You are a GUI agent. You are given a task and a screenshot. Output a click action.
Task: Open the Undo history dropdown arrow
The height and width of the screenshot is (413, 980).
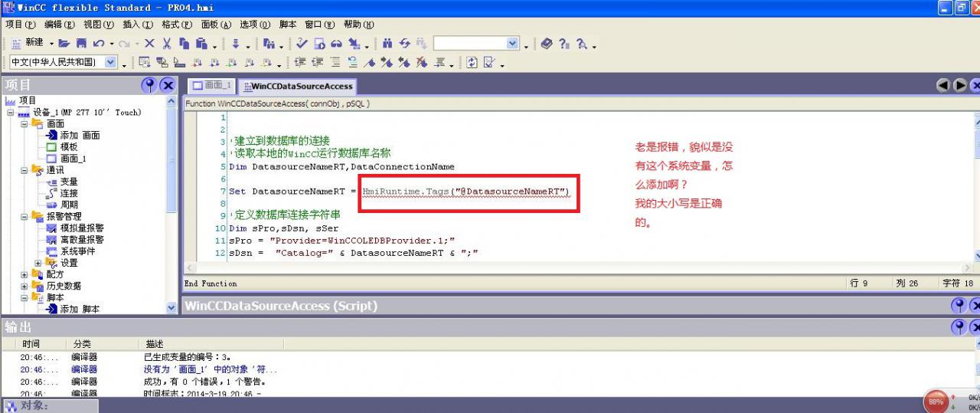(x=112, y=44)
